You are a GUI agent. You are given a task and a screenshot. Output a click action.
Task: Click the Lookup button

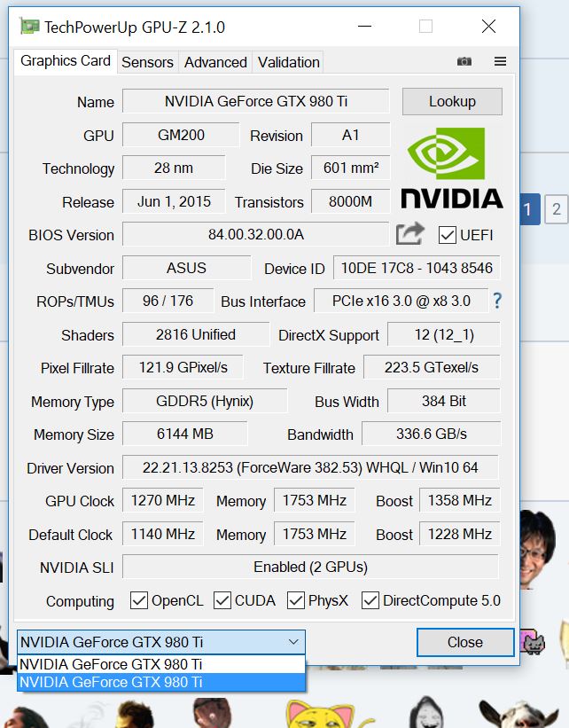(x=452, y=101)
